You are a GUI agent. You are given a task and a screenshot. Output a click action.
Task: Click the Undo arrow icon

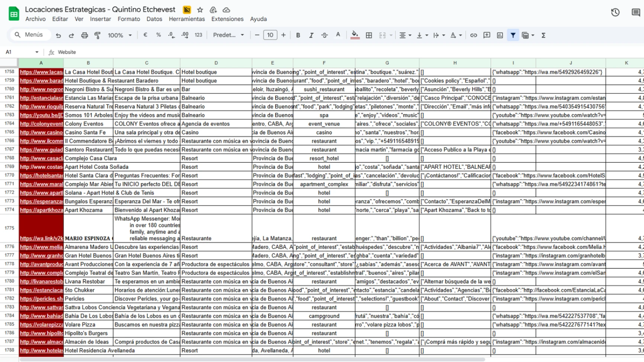pyautogui.click(x=58, y=35)
